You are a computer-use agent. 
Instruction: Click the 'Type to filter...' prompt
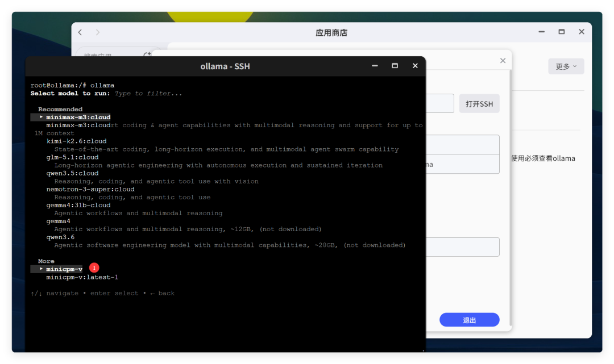148,94
